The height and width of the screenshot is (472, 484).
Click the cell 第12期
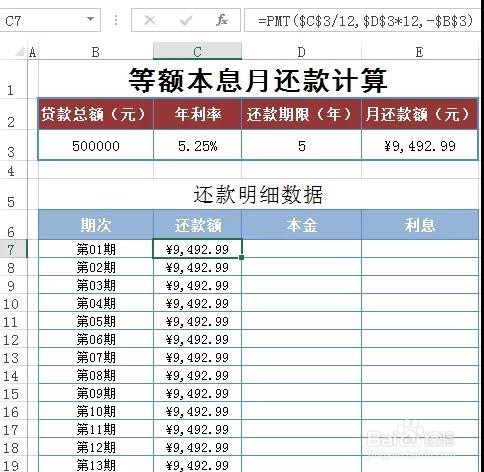coord(96,447)
